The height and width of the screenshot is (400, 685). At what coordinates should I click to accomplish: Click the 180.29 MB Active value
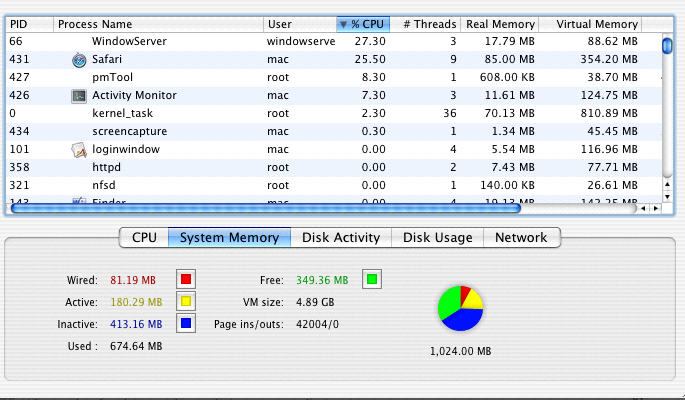point(136,302)
